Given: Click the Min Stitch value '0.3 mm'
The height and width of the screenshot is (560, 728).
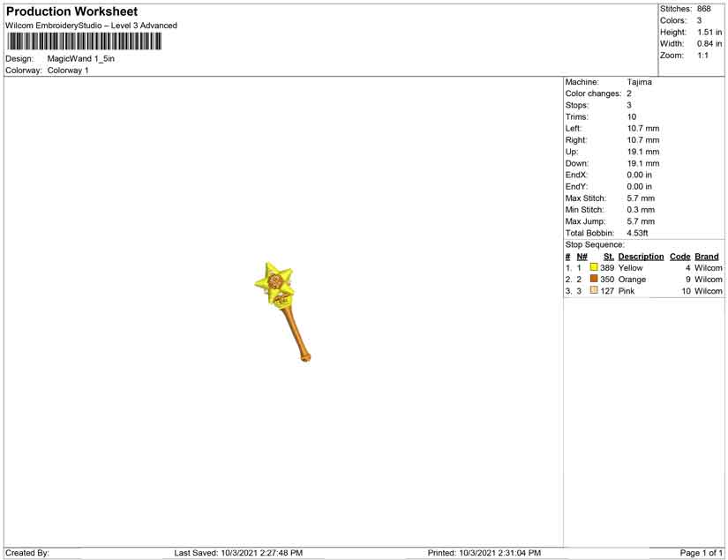Looking at the screenshot, I should click(x=641, y=210).
